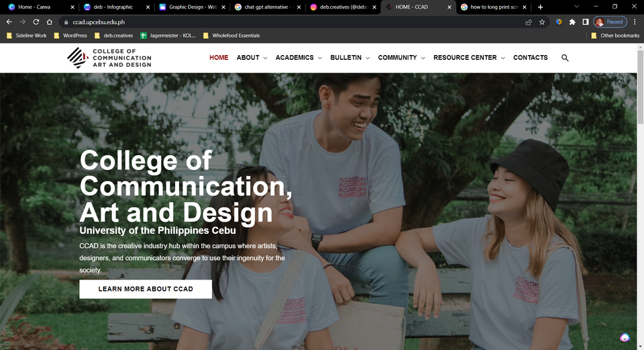This screenshot has height=350, width=644.
Task: Toggle the browser side panel icon
Action: (586, 22)
